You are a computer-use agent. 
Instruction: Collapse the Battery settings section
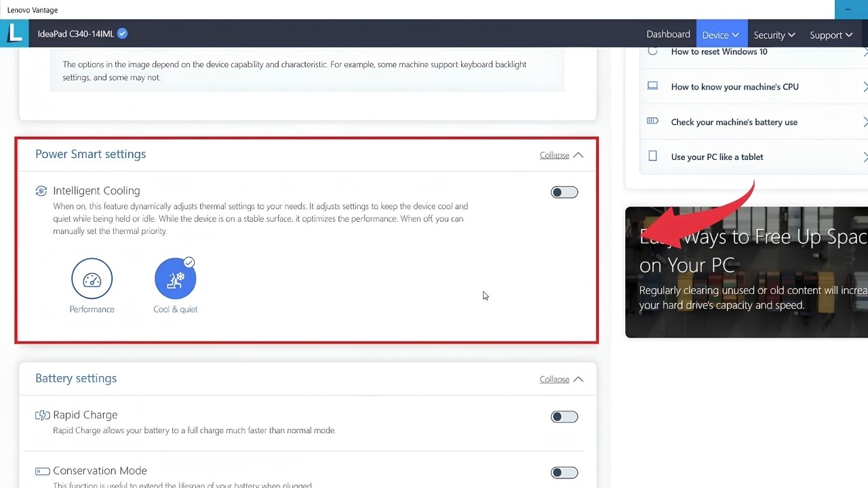pos(561,380)
